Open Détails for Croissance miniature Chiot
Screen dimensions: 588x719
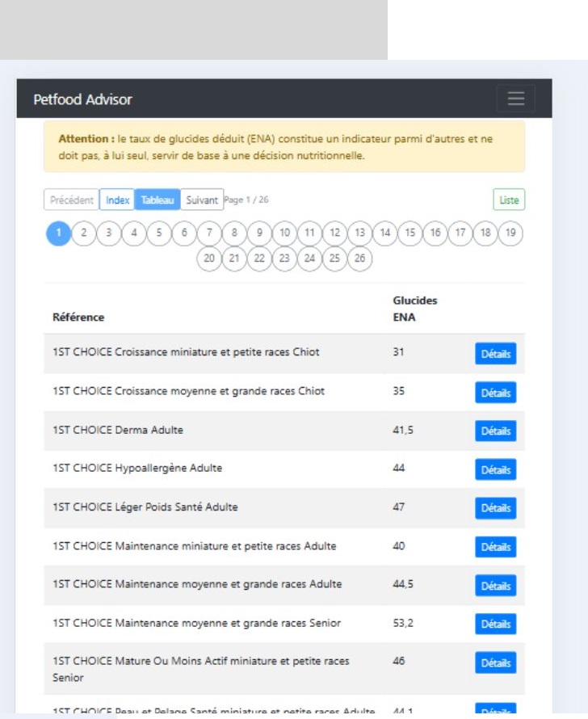click(x=495, y=353)
